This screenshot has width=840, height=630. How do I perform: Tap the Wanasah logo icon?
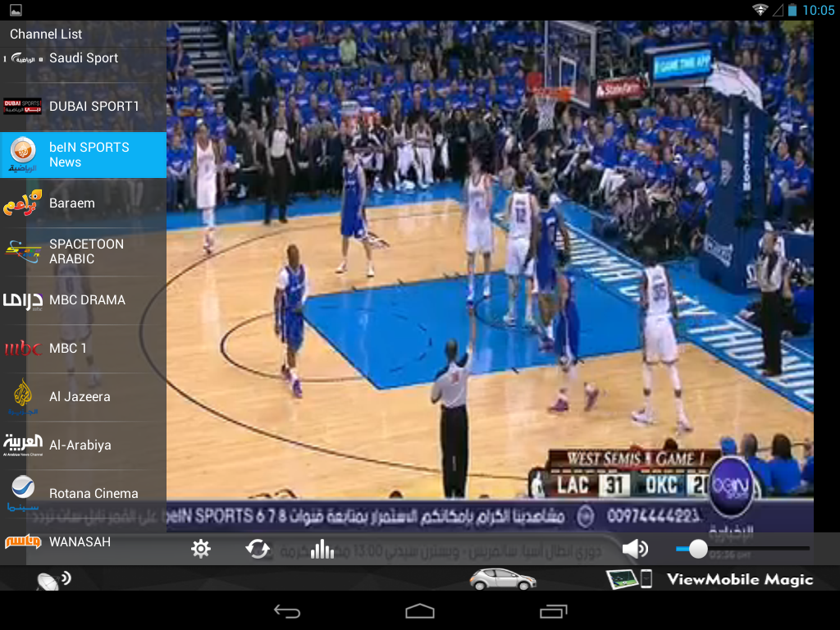(x=23, y=541)
